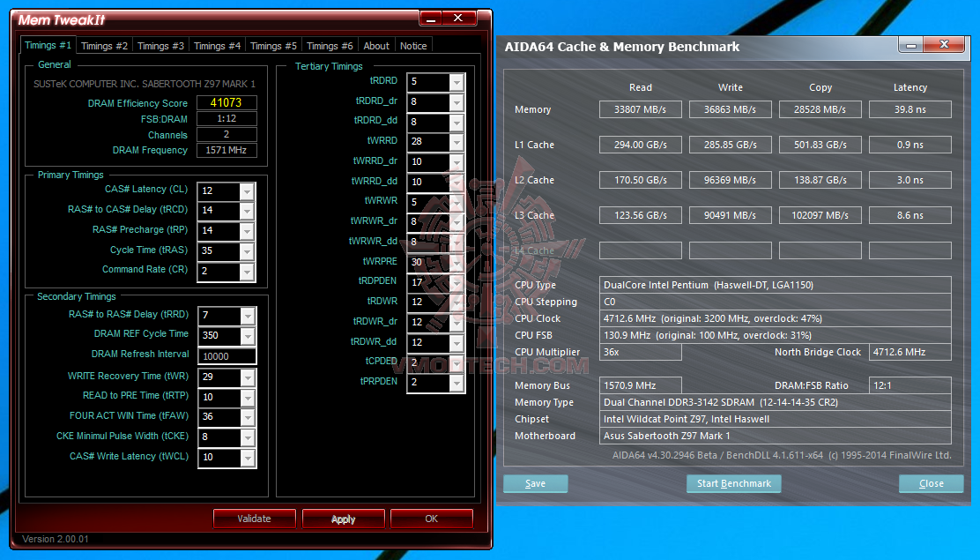The height and width of the screenshot is (560, 980).
Task: Click the FSB:DRAM ratio 1:12 field
Action: [226, 118]
